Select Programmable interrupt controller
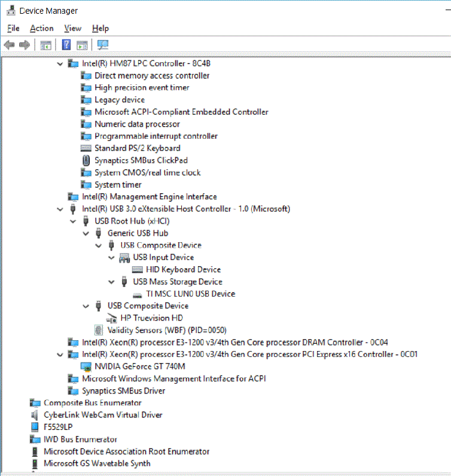 pos(156,136)
